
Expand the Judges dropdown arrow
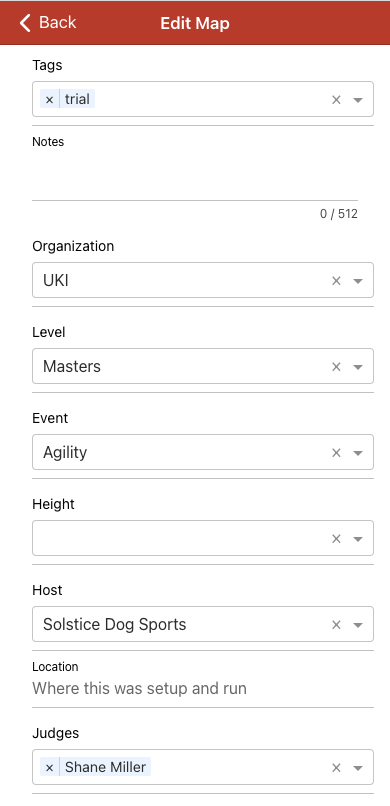pyautogui.click(x=358, y=767)
